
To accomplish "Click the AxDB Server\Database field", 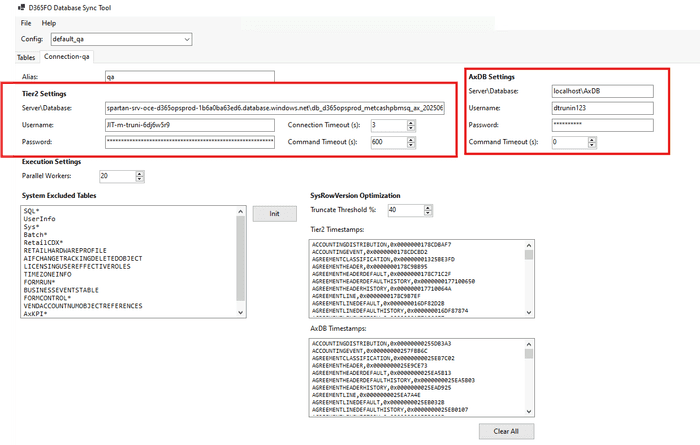I will pos(602,91).
